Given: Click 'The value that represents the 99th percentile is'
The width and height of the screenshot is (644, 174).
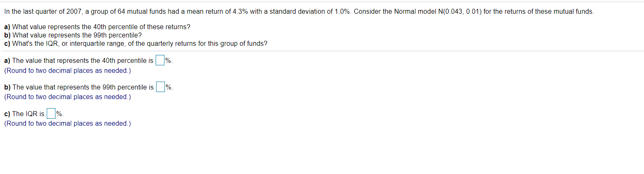Looking at the screenshot, I should tap(79, 87).
